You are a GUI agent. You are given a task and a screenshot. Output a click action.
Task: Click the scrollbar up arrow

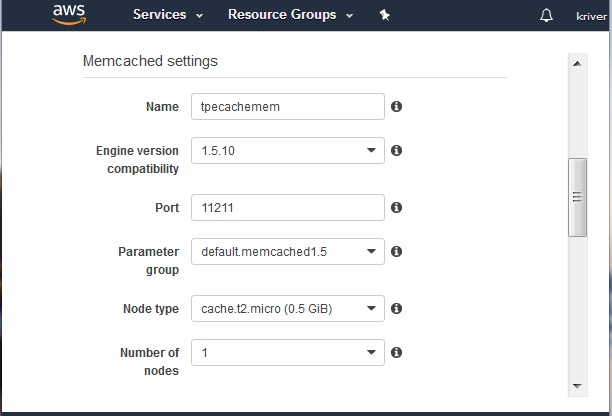coord(577,62)
